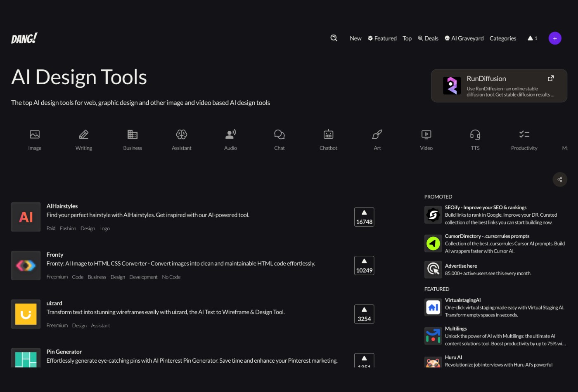Select the Chatbot category icon
Screen dimensions: 578x392
(328, 135)
